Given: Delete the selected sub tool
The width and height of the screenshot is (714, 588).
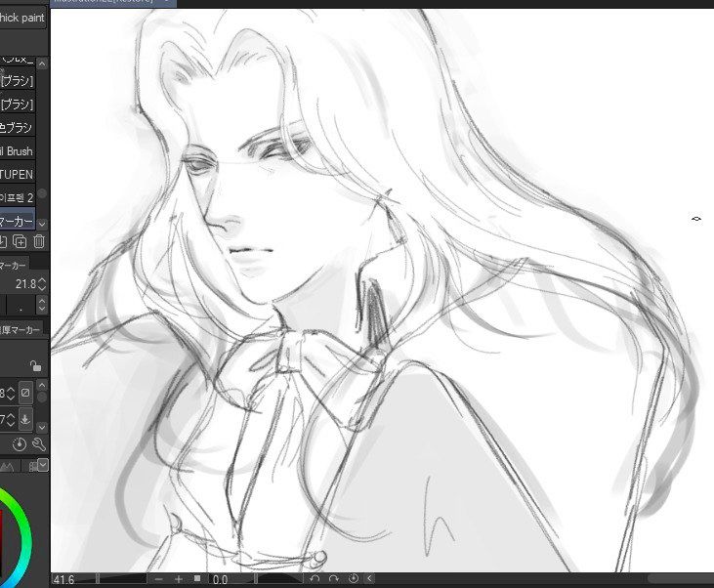Looking at the screenshot, I should click(39, 241).
